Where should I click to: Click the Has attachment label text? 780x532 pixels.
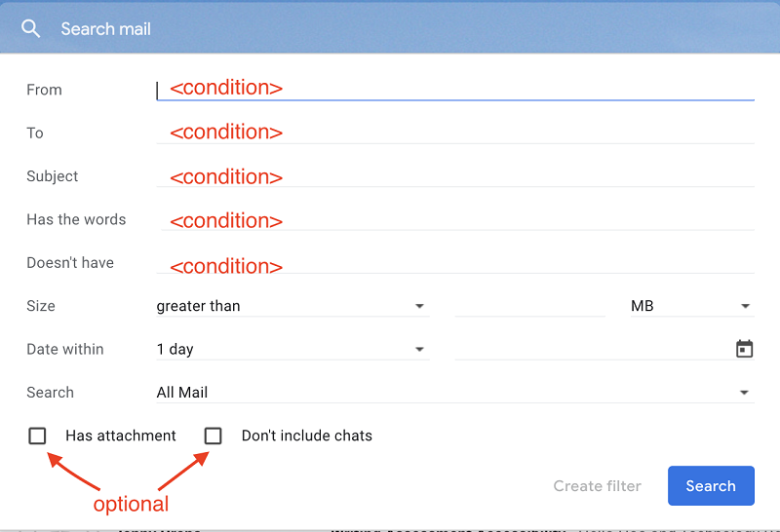click(120, 436)
